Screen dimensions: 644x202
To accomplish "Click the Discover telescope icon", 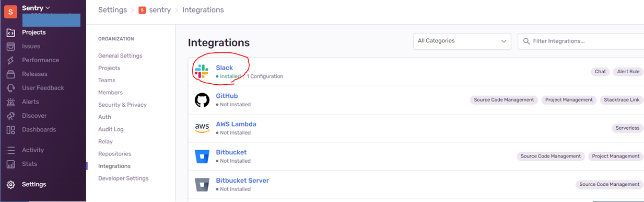I will 10,116.
